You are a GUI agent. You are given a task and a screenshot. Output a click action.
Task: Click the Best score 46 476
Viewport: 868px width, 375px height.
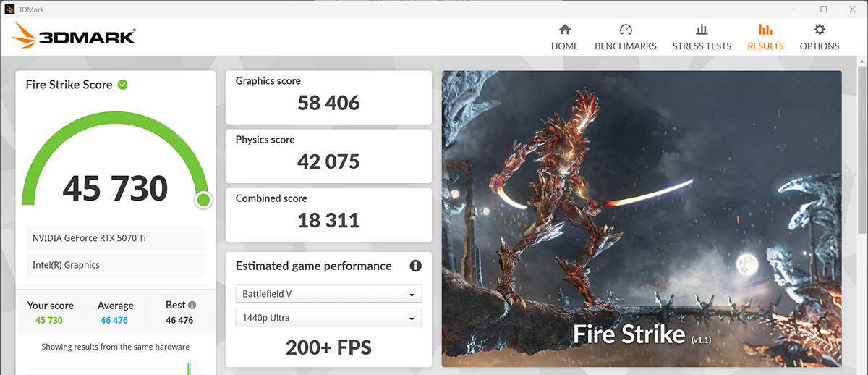pos(179,320)
